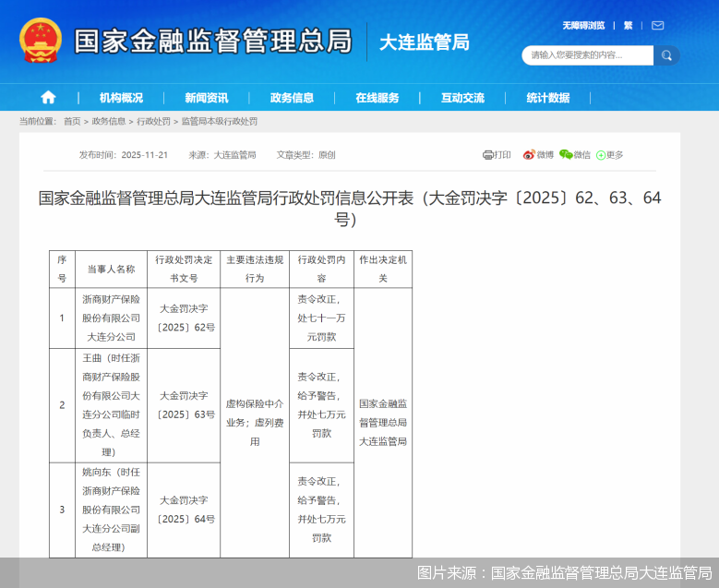Click the 主要违法违规行为 column header
This screenshot has width=719, height=588.
point(255,270)
